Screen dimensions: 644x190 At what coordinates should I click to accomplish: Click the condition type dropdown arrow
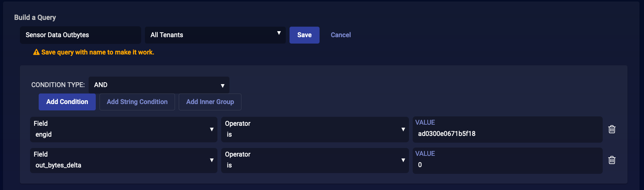point(223,86)
